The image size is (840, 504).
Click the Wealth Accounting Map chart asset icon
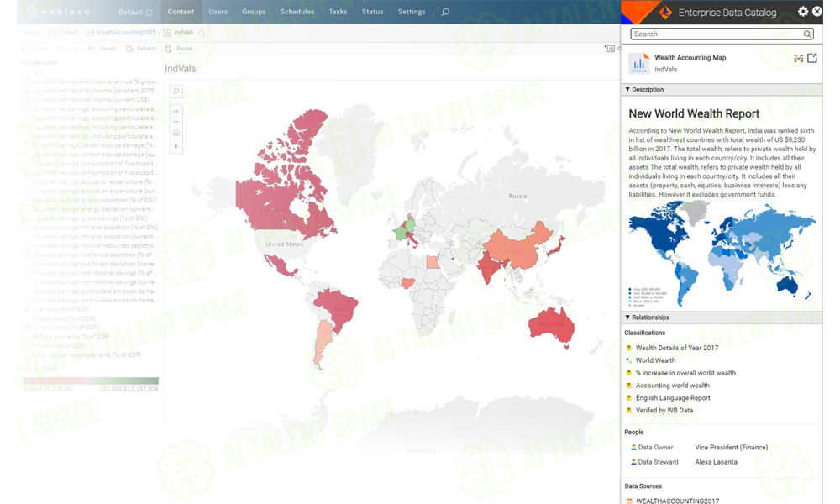pos(638,64)
